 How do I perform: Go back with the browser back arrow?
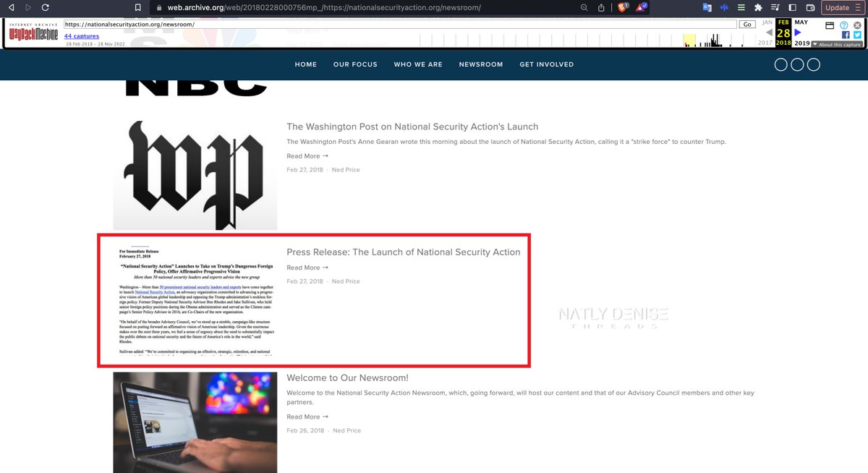[11, 7]
